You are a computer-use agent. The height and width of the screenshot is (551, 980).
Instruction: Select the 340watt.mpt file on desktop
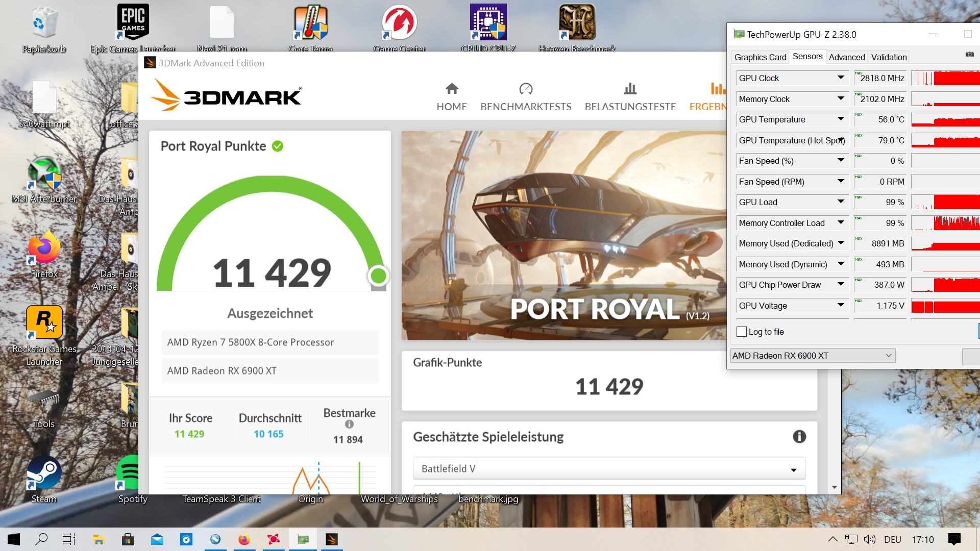tap(44, 104)
